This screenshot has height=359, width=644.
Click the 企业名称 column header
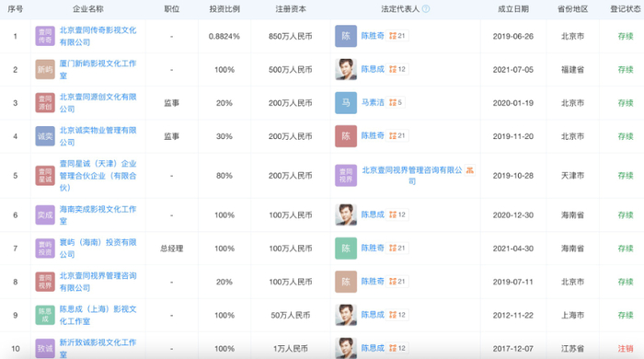88,8
